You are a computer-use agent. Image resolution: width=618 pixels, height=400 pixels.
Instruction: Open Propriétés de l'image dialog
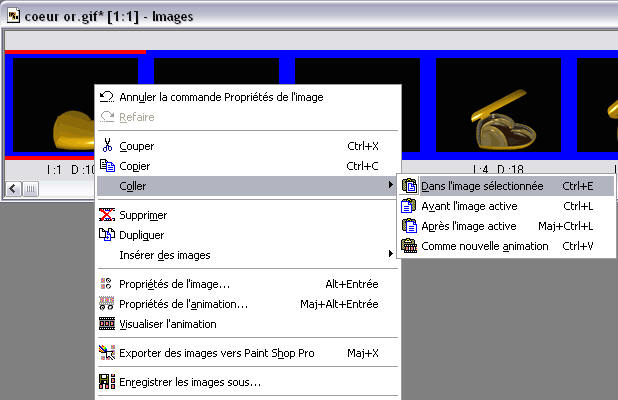249,284
